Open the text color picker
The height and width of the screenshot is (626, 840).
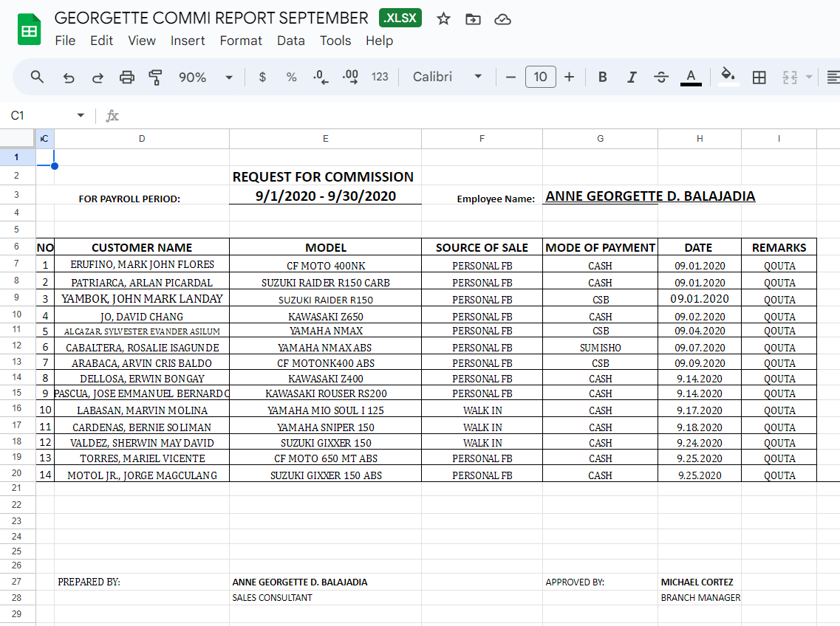[691, 77]
